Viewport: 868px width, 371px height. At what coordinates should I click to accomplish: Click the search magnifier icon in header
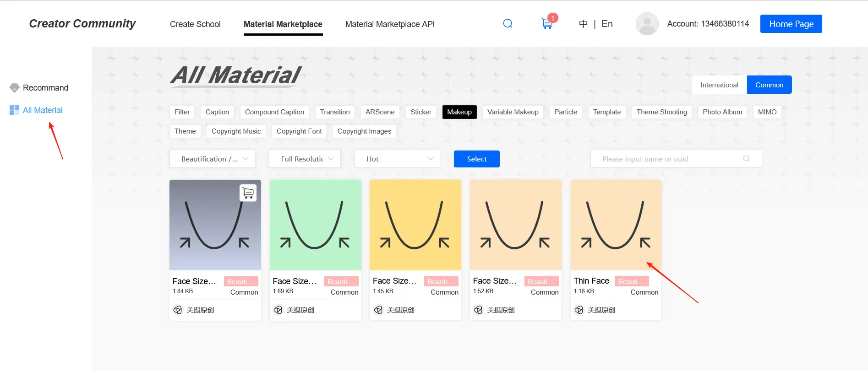[508, 24]
